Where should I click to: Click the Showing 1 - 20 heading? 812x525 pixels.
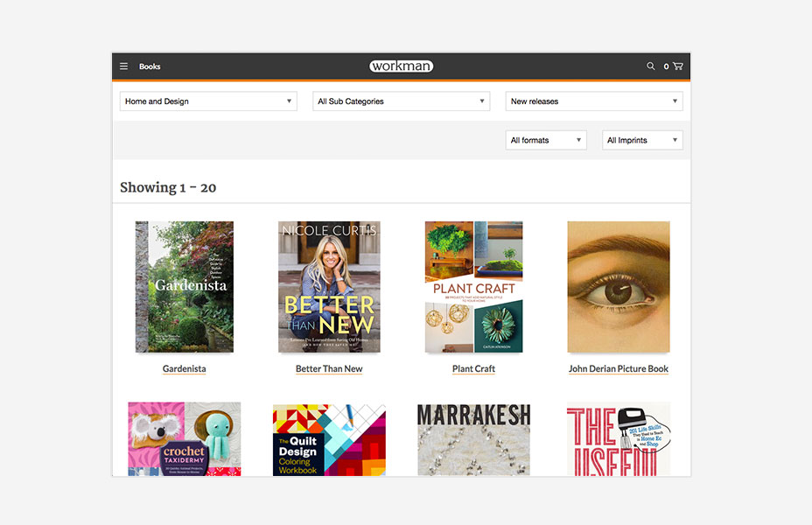click(x=168, y=187)
